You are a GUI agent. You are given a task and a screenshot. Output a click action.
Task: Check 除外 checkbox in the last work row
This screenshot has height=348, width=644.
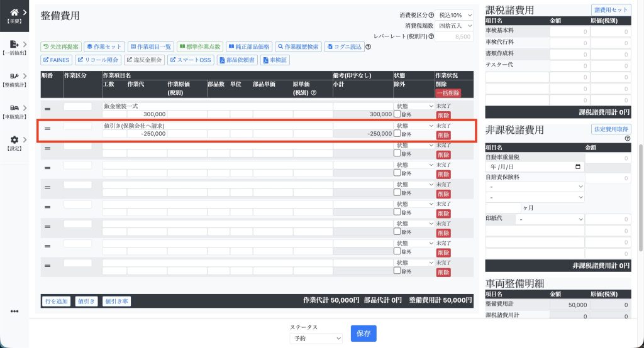pyautogui.click(x=397, y=271)
